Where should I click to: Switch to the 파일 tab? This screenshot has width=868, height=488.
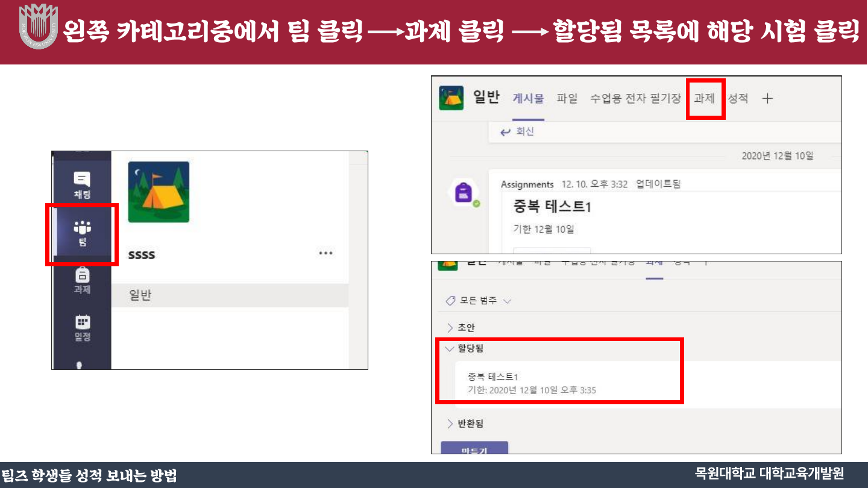coord(567,99)
